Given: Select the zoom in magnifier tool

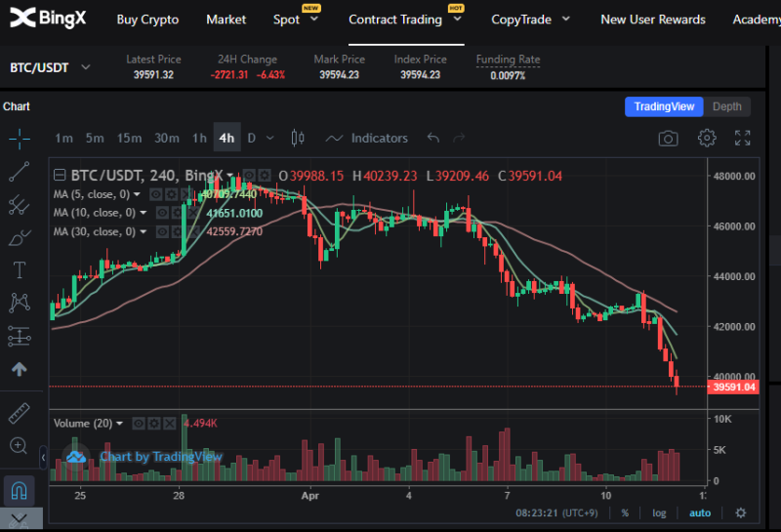Looking at the screenshot, I should (19, 445).
